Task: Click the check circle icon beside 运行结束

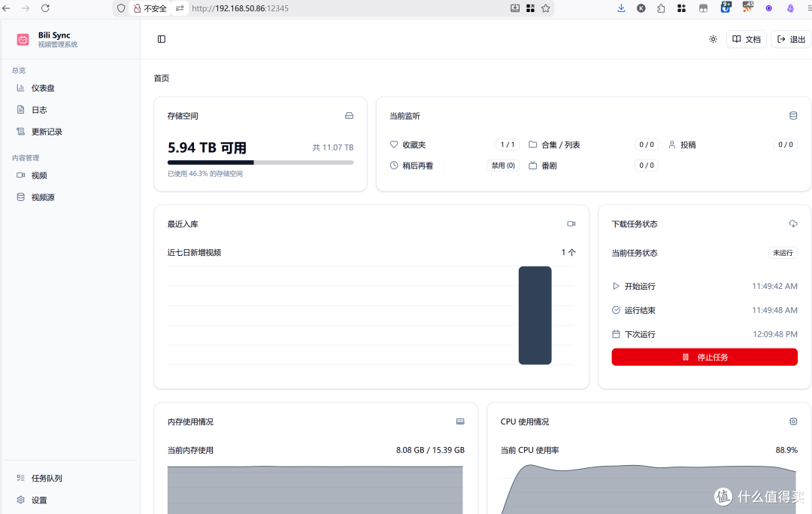Action: (x=616, y=310)
